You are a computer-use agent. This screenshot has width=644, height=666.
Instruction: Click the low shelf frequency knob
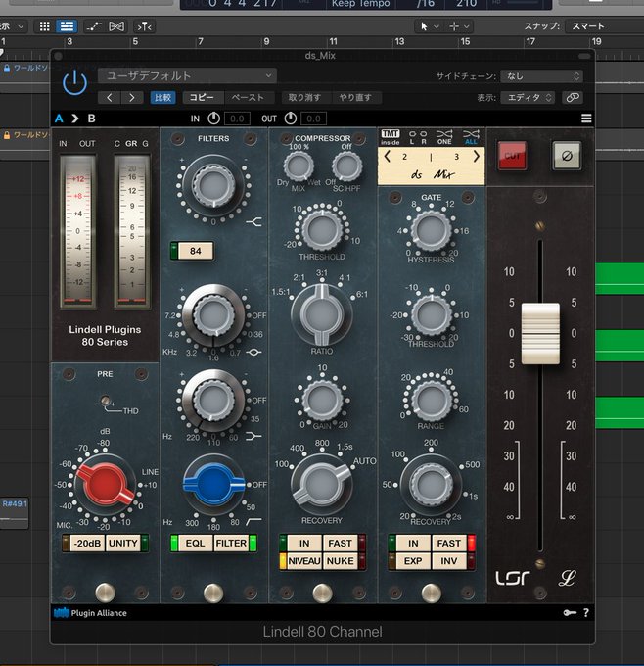point(213,400)
